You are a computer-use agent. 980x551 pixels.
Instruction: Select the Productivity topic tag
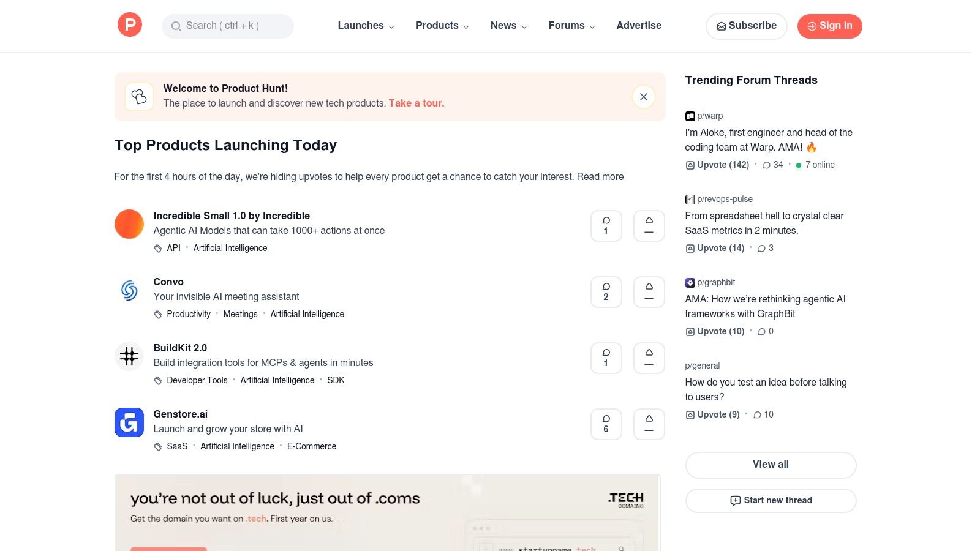tap(189, 314)
